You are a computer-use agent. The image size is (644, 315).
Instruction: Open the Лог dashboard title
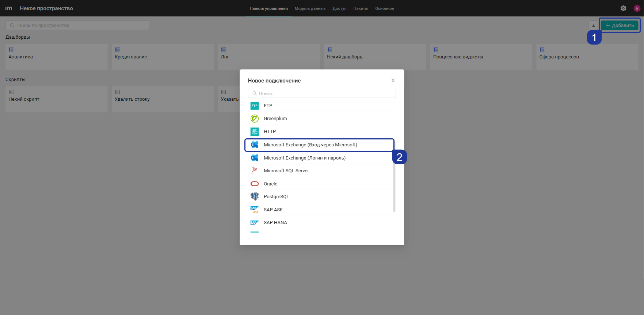(x=225, y=57)
